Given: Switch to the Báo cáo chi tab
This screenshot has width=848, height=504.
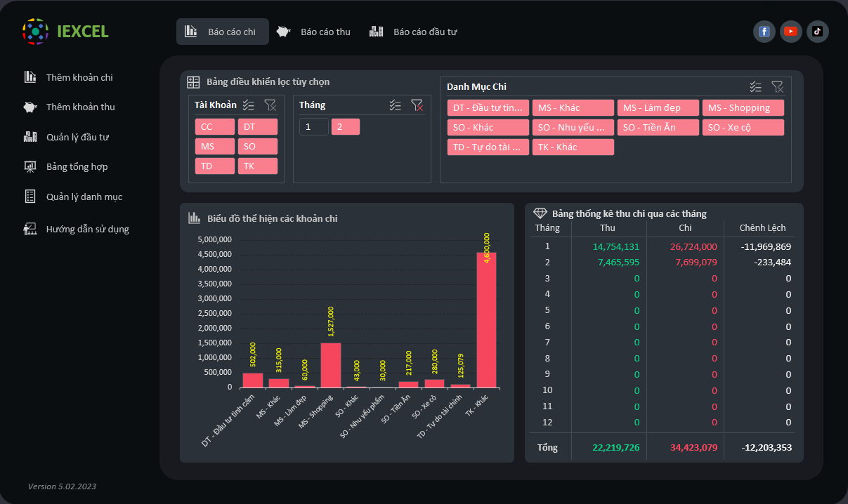Looking at the screenshot, I should pos(223,32).
